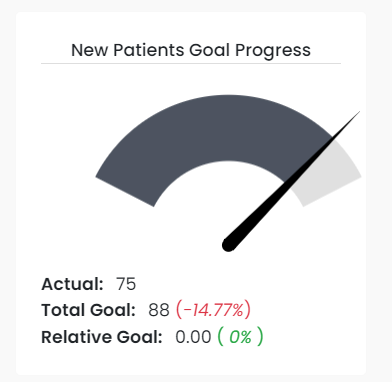Click the divider line under the title
392x382 pixels.
191,63
